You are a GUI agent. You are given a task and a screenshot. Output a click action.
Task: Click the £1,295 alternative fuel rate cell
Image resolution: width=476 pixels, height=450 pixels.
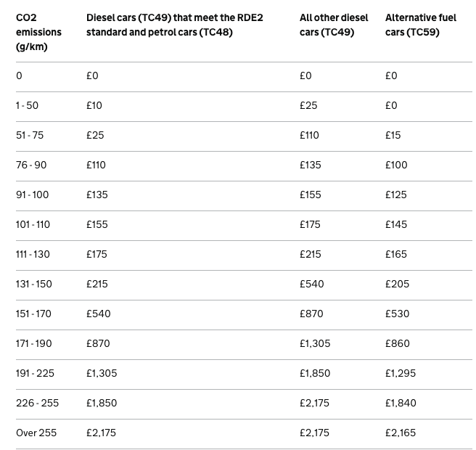[401, 374]
